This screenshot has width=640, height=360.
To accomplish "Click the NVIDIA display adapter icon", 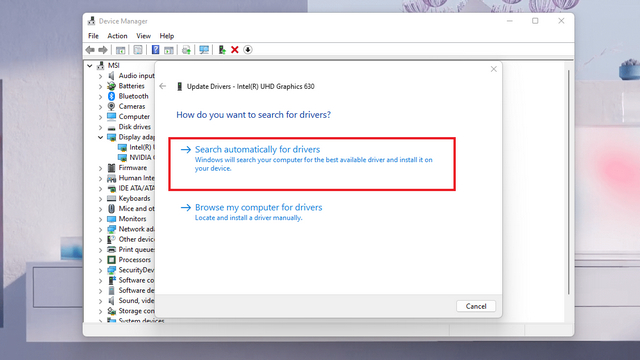I will 122,158.
